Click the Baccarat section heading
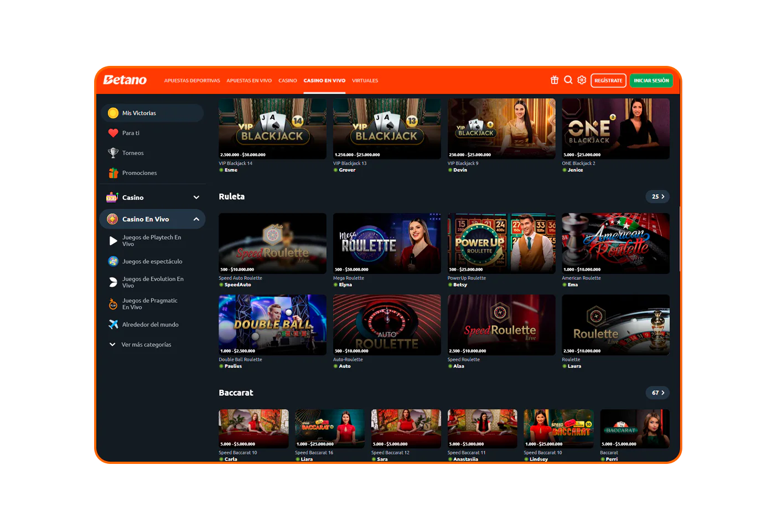The width and height of the screenshot is (777, 532). (236, 392)
